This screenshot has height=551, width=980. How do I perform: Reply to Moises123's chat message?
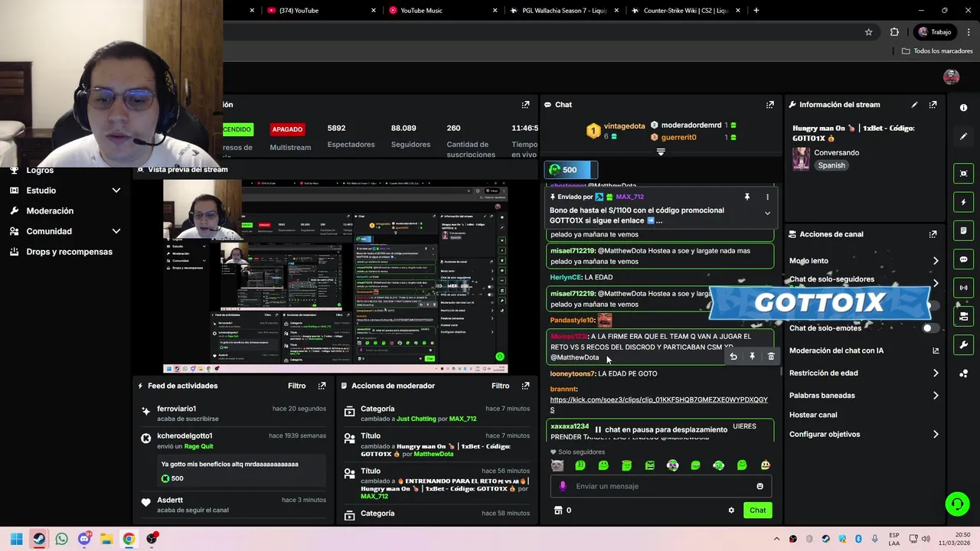[x=733, y=357]
